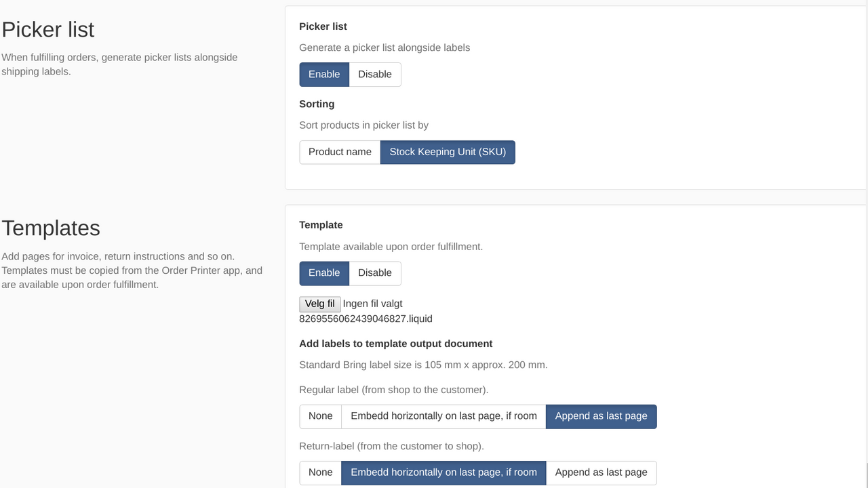Append return-label as last page

click(601, 472)
